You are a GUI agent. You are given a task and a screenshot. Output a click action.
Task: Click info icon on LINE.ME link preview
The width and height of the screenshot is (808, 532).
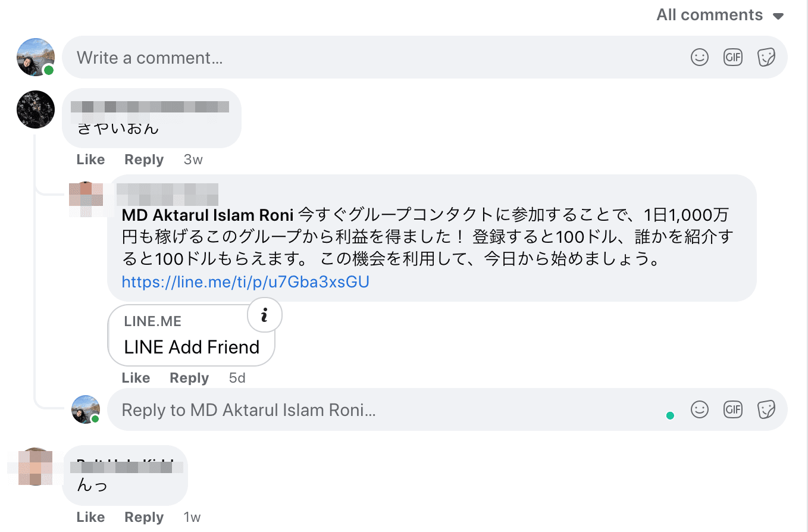[x=264, y=315]
